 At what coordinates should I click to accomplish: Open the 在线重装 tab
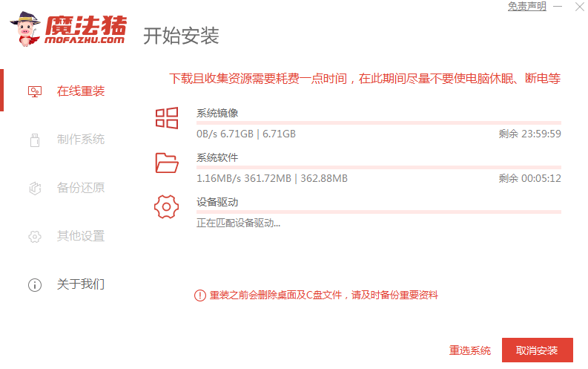(x=81, y=91)
